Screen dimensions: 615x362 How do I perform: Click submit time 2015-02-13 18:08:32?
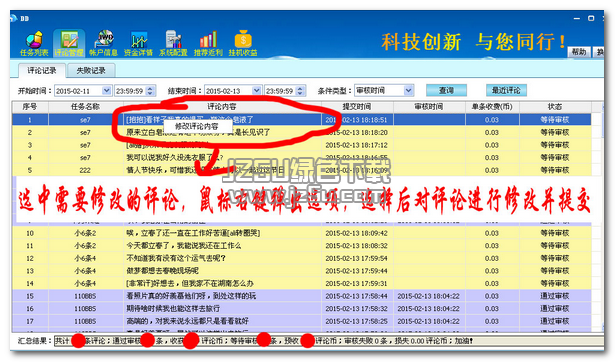coord(357,246)
